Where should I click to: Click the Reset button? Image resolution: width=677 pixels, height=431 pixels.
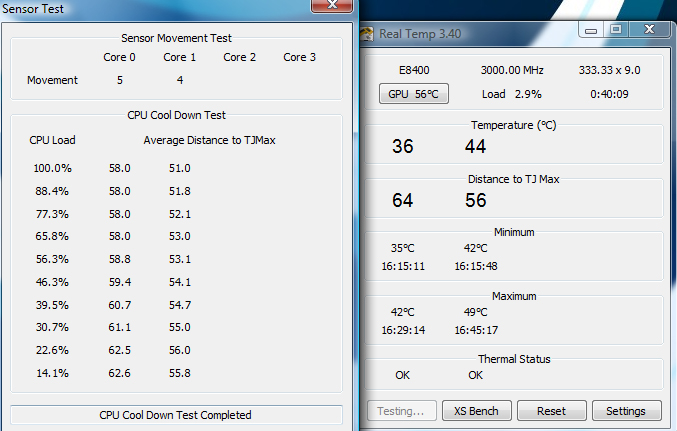pos(551,411)
